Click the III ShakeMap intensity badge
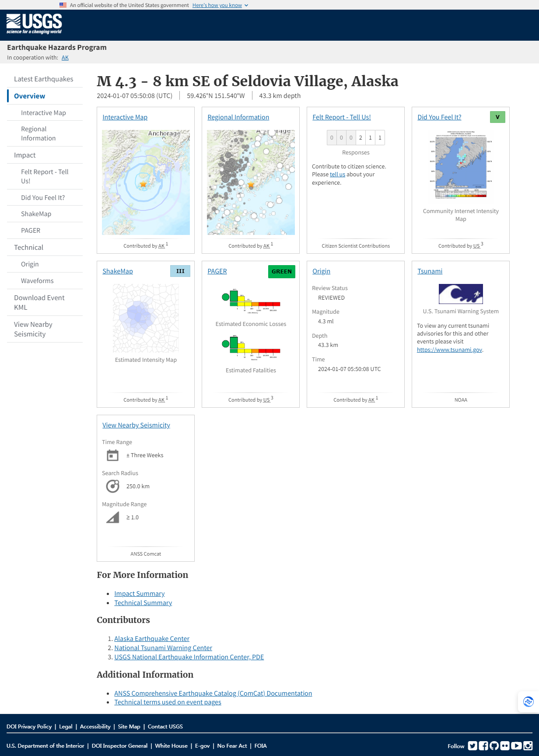The width and height of the screenshot is (539, 756). (180, 271)
